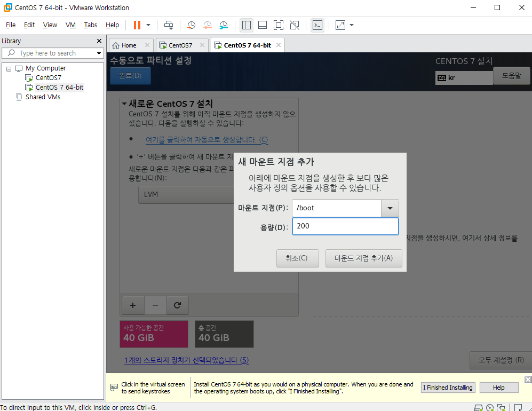Click the network adapter status icon

coord(501,408)
